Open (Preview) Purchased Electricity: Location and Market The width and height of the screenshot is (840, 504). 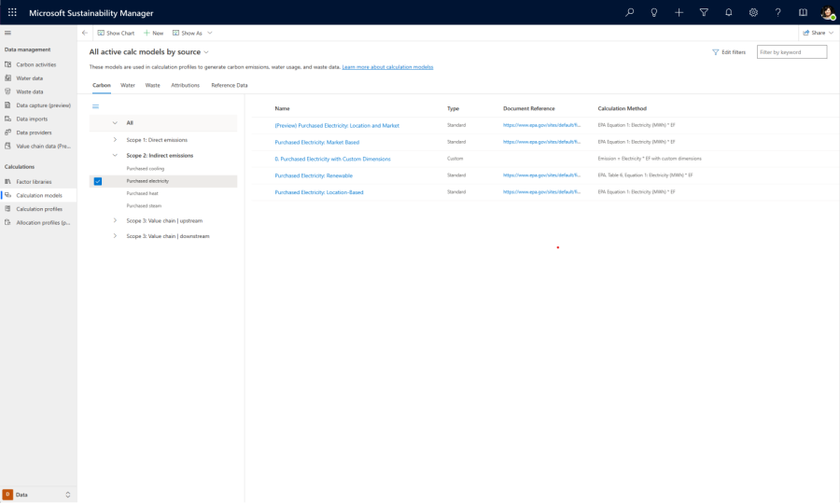coord(336,126)
